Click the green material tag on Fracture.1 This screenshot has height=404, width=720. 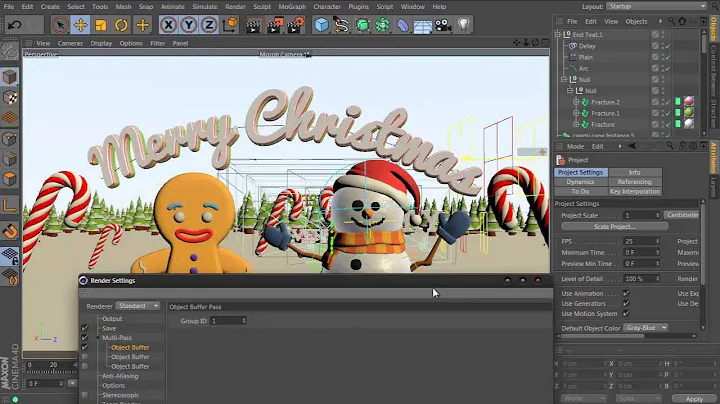point(689,112)
